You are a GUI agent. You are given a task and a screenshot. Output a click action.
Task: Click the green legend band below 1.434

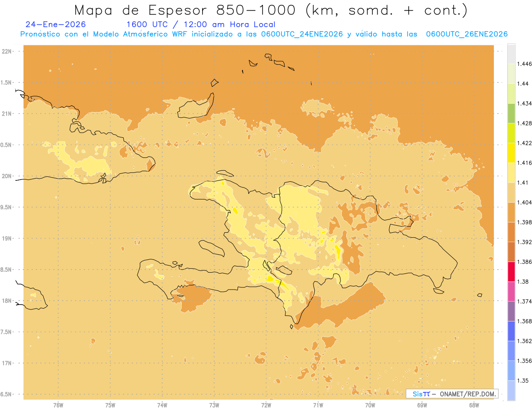coord(511,113)
